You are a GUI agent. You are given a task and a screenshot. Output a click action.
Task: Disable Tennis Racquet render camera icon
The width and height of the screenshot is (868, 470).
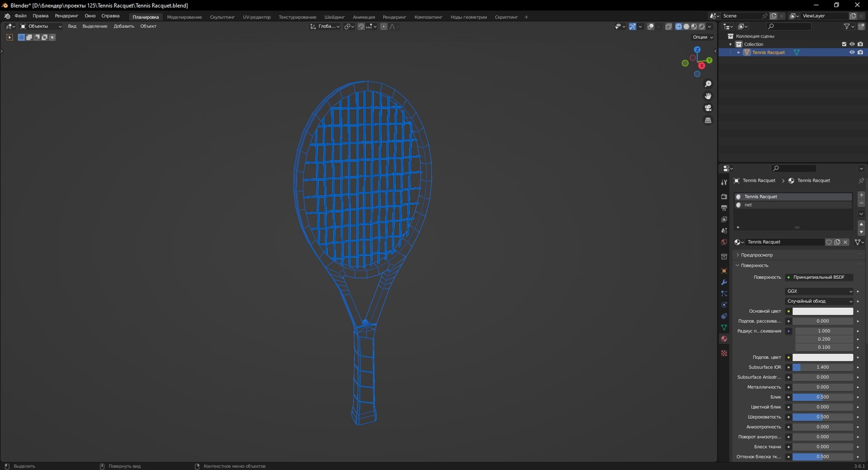point(860,52)
